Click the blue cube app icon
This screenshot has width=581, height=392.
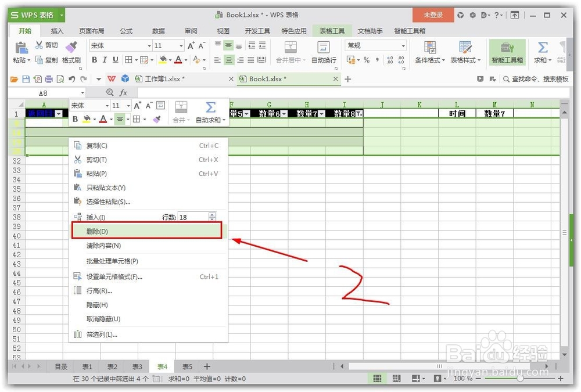point(125,79)
